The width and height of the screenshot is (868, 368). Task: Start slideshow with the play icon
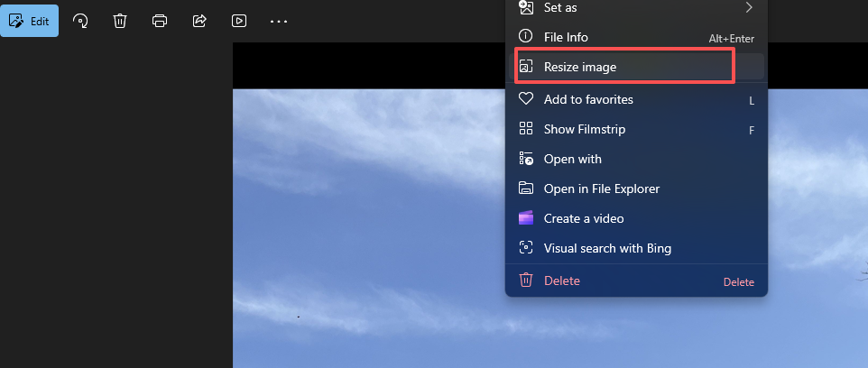point(239,21)
